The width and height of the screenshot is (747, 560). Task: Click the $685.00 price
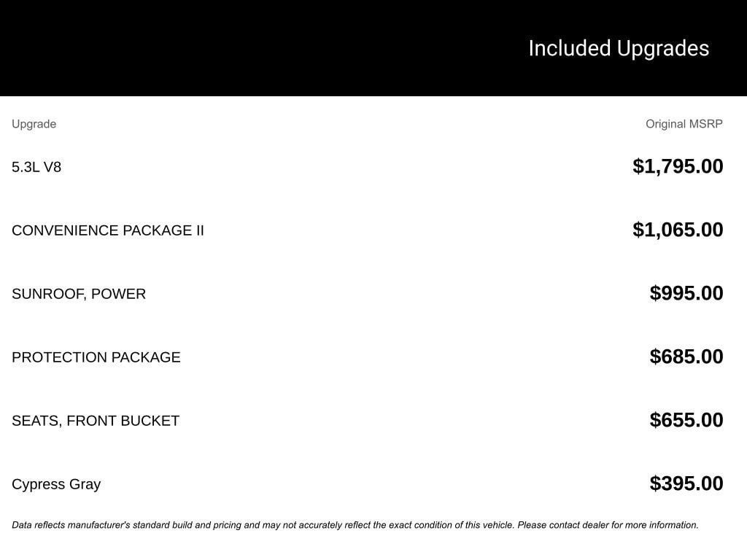tap(686, 357)
